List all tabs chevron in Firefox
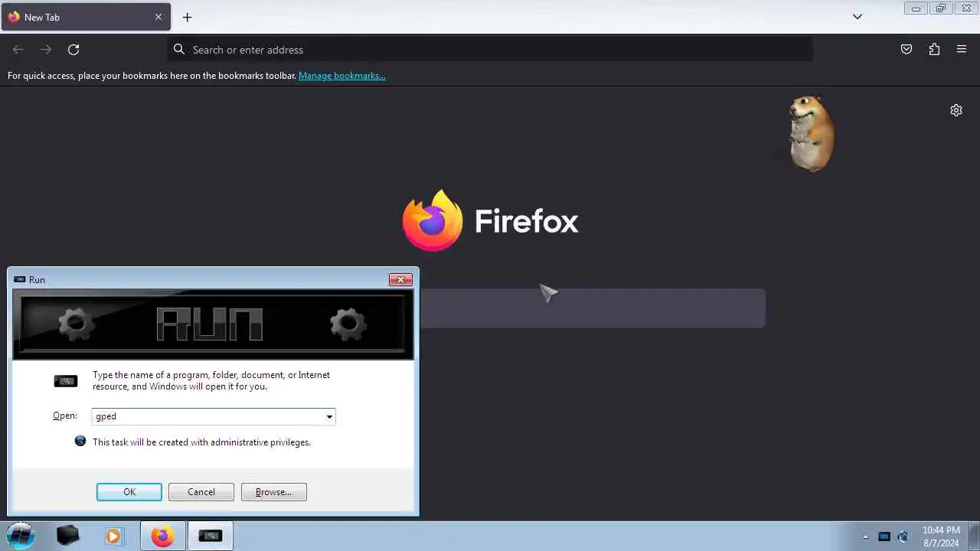980x551 pixels. pyautogui.click(x=857, y=17)
